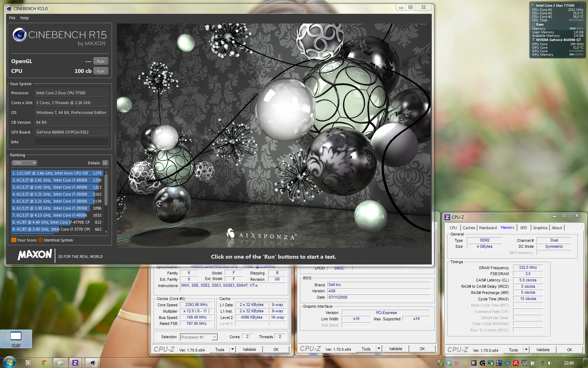Click Tools button in CPU-Z Memory window
Image resolution: width=588 pixels, height=368 pixels.
(513, 350)
